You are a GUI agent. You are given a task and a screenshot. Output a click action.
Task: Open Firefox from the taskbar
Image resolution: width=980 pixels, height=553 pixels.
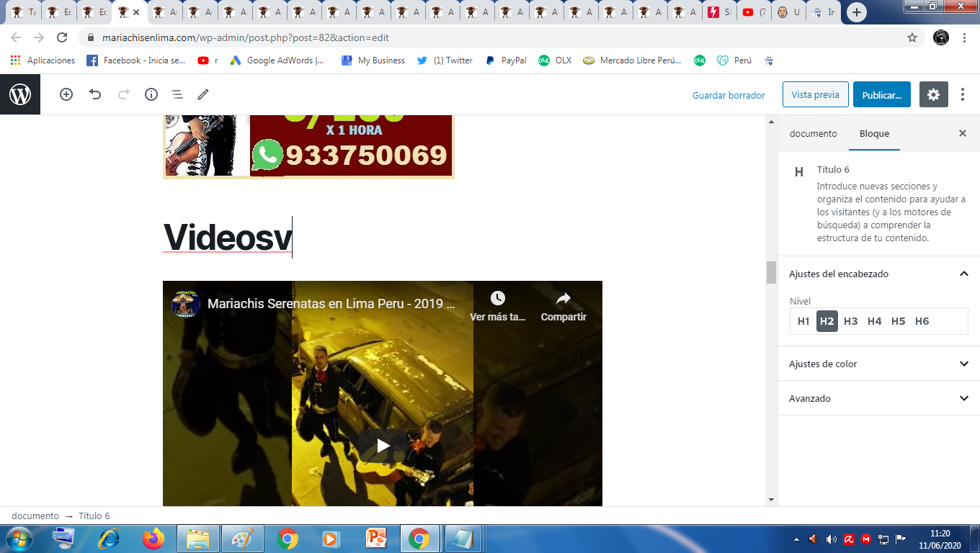(153, 539)
